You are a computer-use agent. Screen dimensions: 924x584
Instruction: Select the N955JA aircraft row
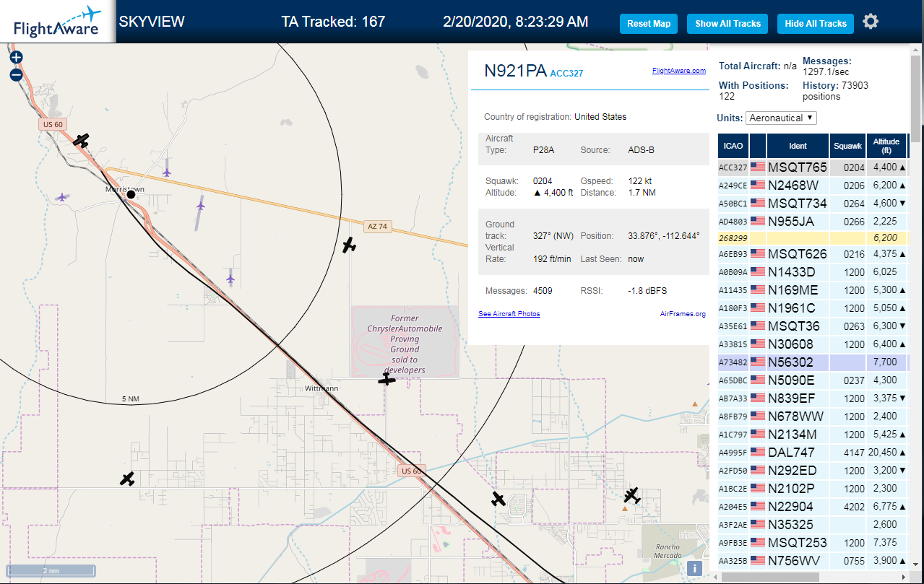(813, 222)
